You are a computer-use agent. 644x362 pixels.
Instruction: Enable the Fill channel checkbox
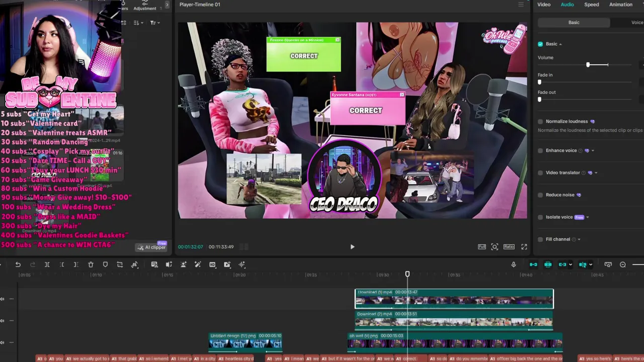click(540, 239)
